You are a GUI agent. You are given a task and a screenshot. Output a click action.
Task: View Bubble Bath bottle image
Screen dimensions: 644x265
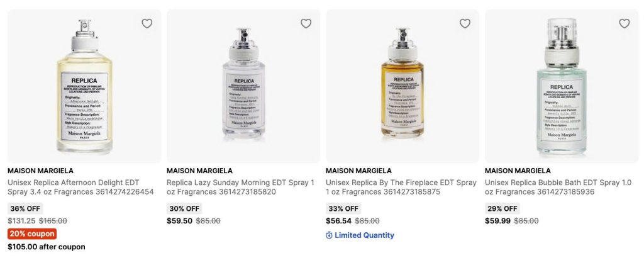click(x=562, y=86)
